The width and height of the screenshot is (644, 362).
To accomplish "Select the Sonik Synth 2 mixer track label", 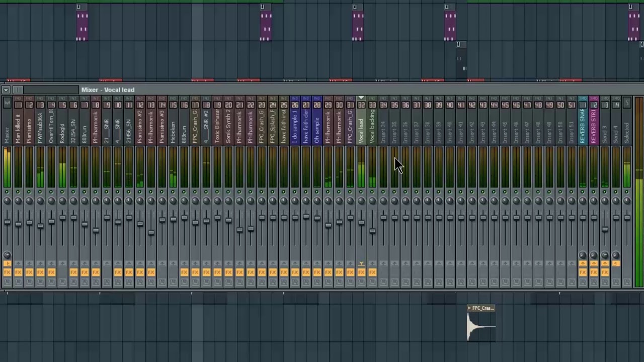I will point(228,127).
